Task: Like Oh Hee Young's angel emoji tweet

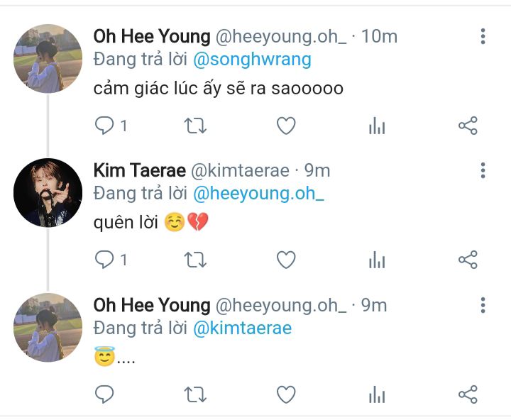Action: 285,394
